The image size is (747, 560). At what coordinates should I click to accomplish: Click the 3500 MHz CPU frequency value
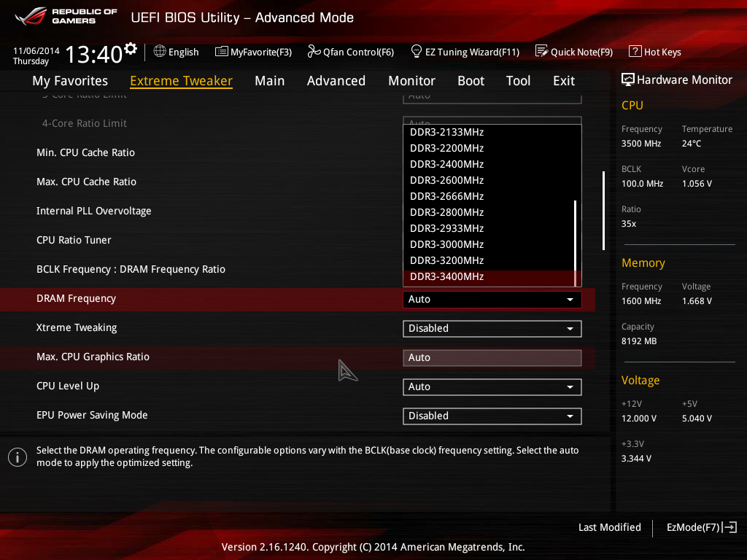[x=640, y=144]
